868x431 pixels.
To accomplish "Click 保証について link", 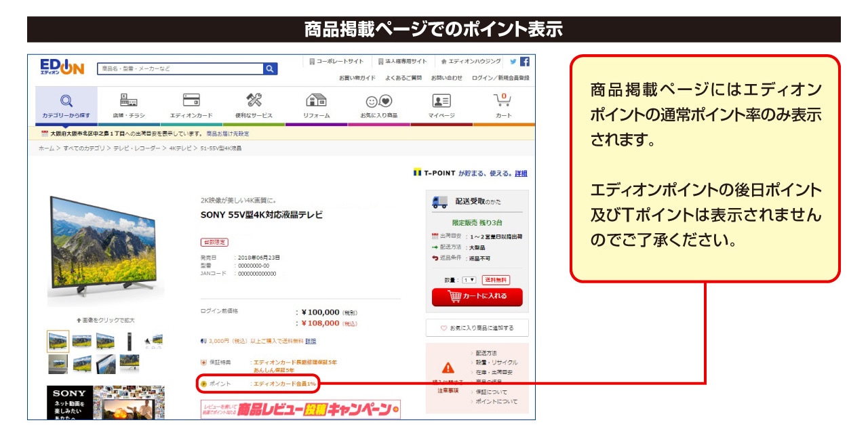I will pyautogui.click(x=492, y=392).
